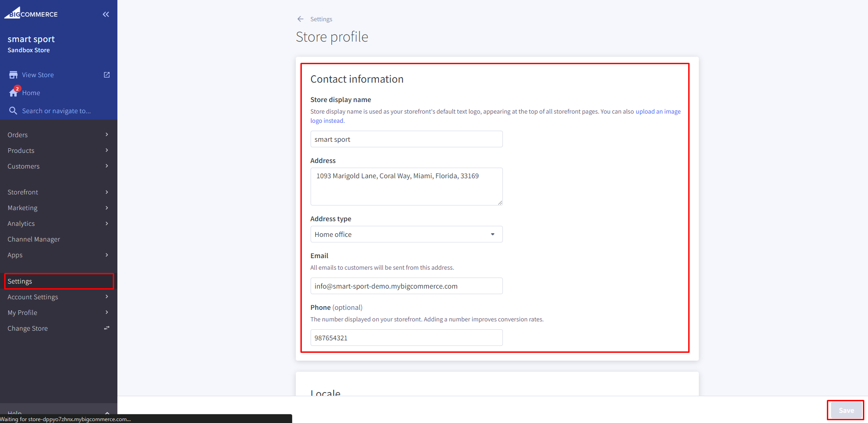Click the BigCommerce logo
Image resolution: width=868 pixels, height=423 pixels.
[31, 13]
